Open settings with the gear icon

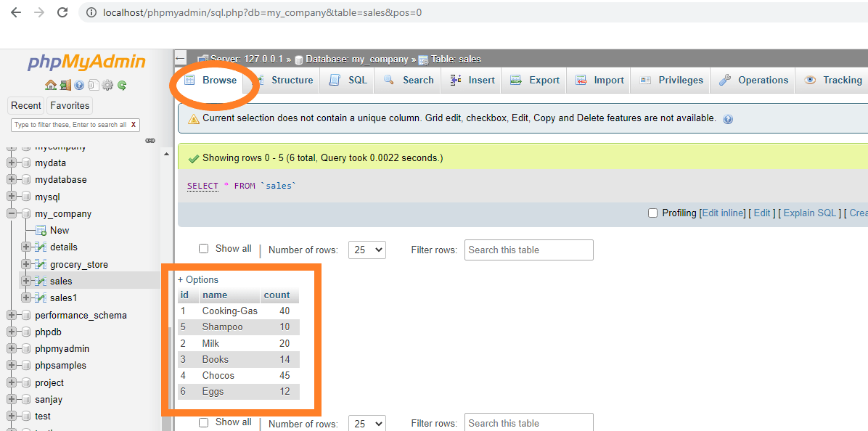coord(107,85)
